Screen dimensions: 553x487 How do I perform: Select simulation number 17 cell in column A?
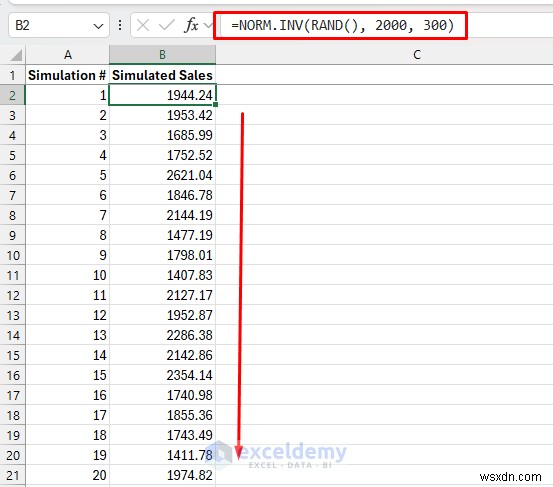67,415
